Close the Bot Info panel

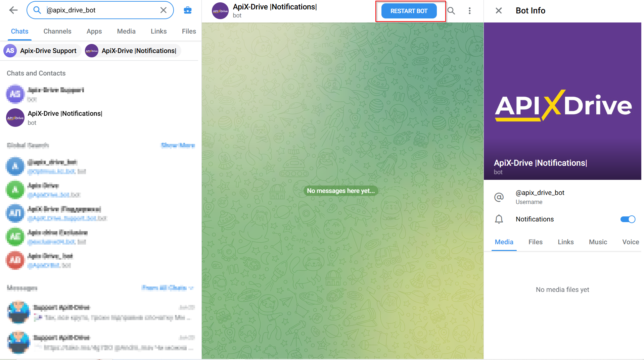click(499, 11)
